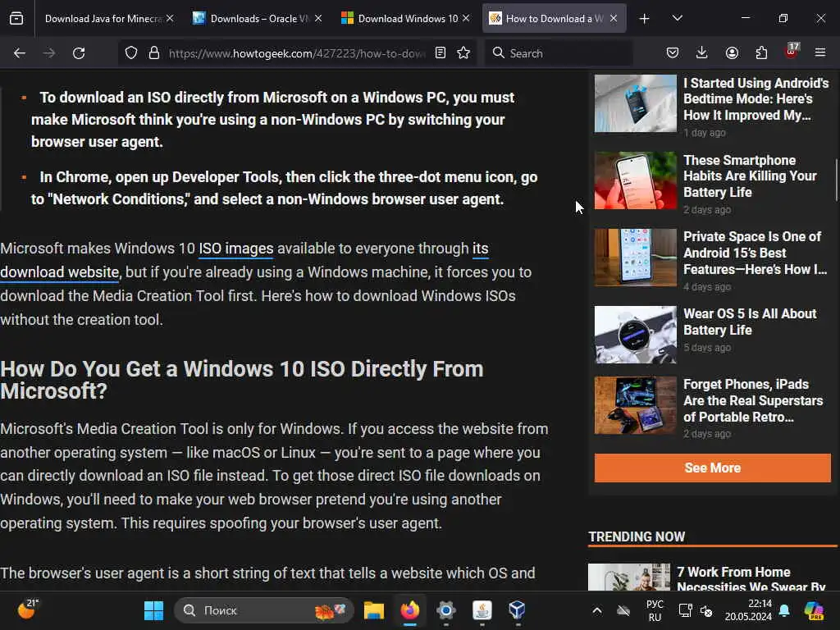840x630 pixels.
Task: Open a new tab with plus button
Action: pos(645,19)
